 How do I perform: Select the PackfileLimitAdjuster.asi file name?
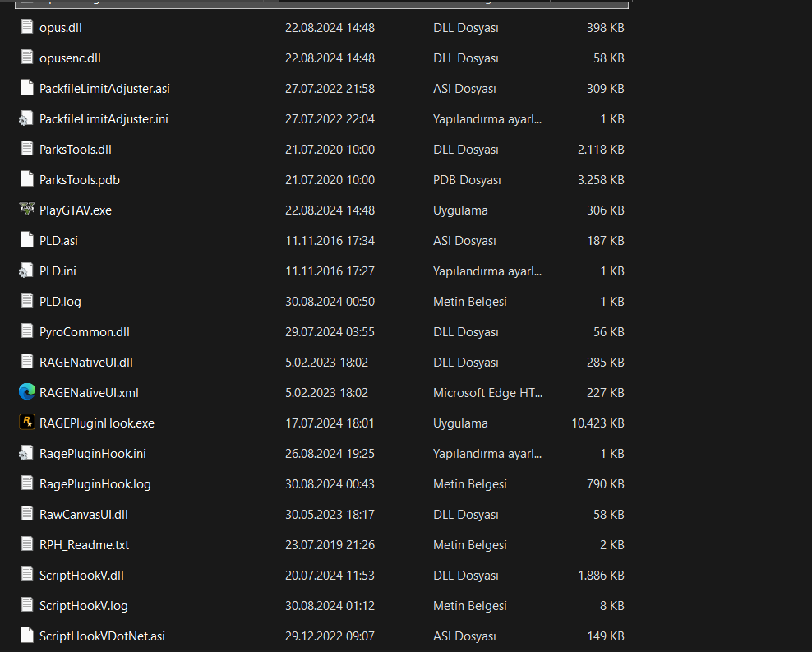click(104, 88)
